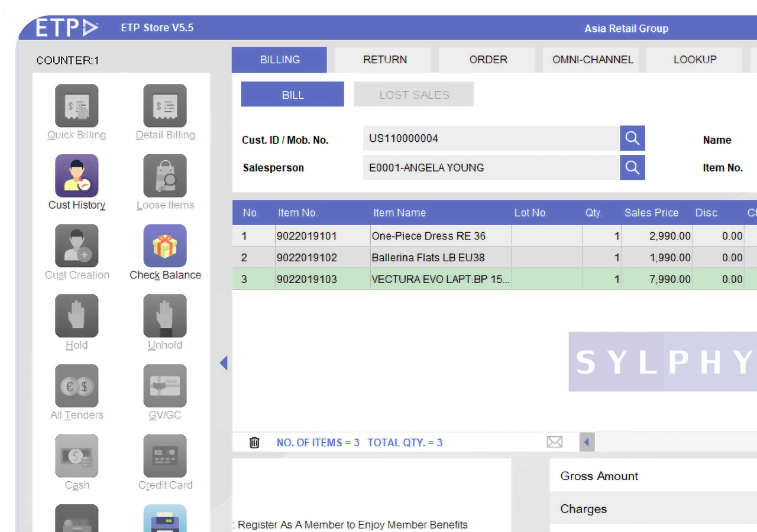Open Detail Billing icon
Image resolution: width=757 pixels, height=532 pixels.
[x=165, y=106]
